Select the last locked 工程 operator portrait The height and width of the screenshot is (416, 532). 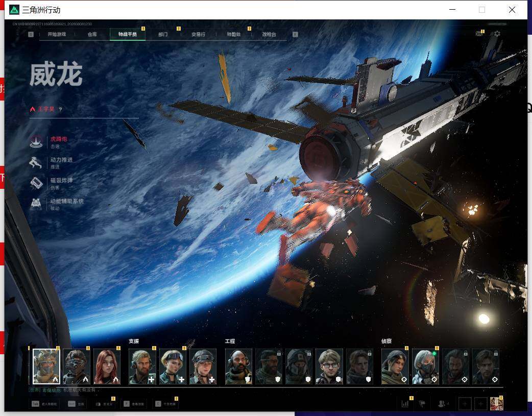359,366
